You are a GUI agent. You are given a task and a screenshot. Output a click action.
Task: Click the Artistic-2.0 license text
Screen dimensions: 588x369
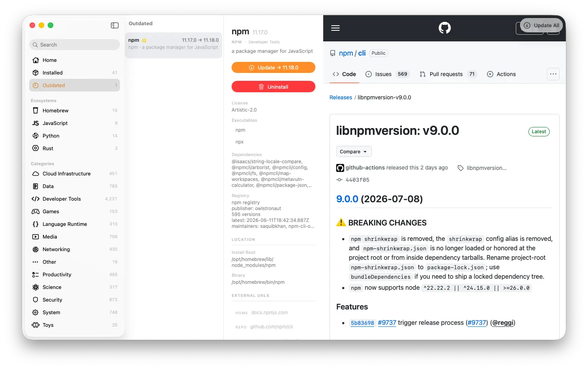(x=244, y=110)
